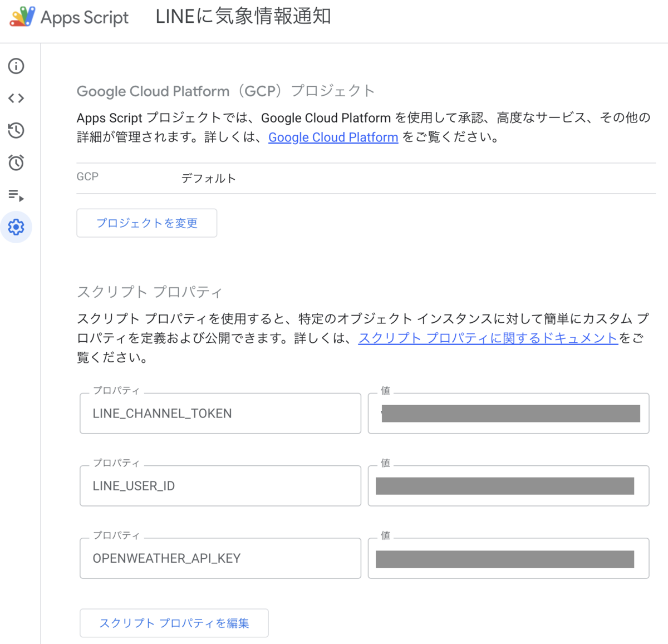Open project history clock-arrow icon

[x=16, y=131]
